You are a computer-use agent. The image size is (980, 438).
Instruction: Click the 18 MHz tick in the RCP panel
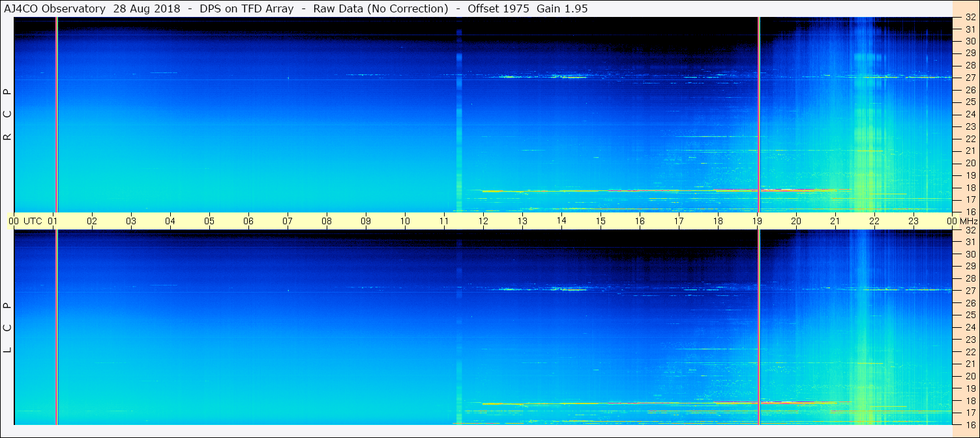(x=970, y=188)
